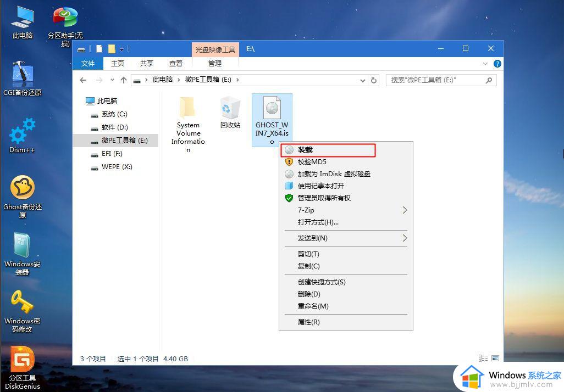Click the search magnifier icon
Viewport: 564px width, 392px height.
pos(489,80)
